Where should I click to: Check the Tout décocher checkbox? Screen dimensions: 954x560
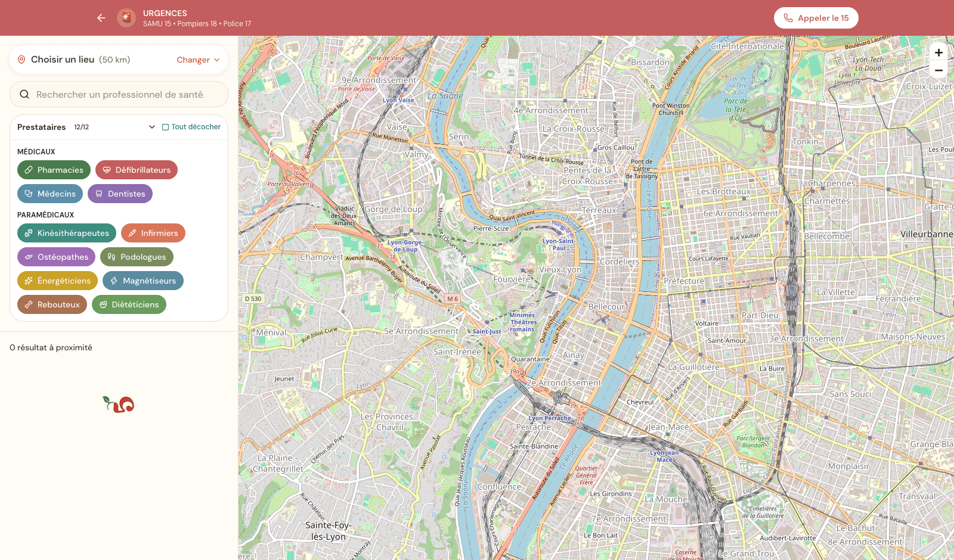click(166, 127)
